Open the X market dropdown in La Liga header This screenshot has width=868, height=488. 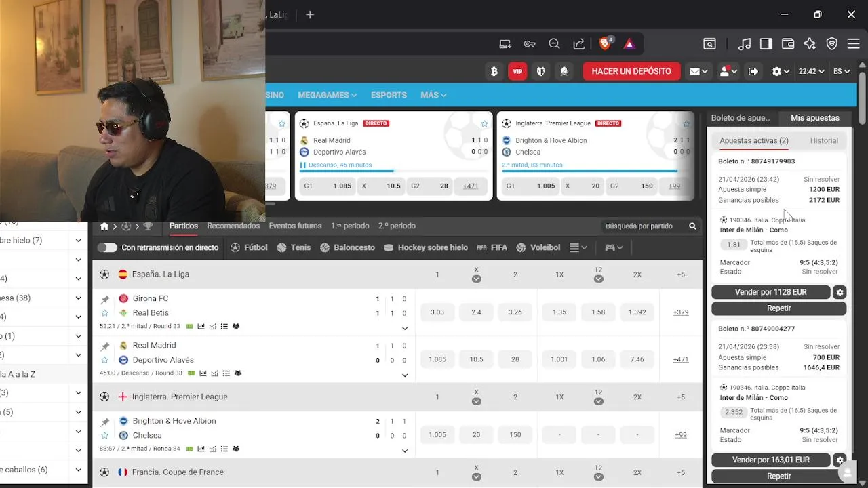tap(477, 279)
